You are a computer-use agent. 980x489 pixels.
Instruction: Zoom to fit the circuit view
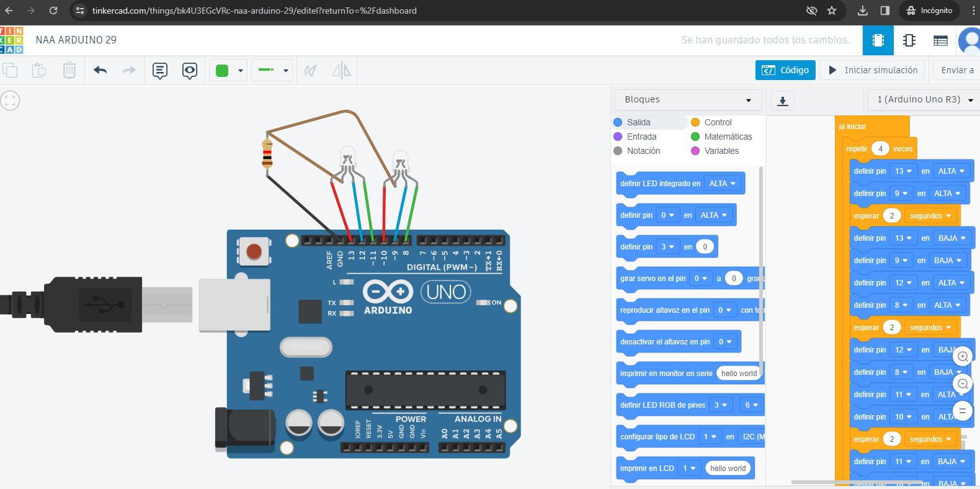(10, 101)
